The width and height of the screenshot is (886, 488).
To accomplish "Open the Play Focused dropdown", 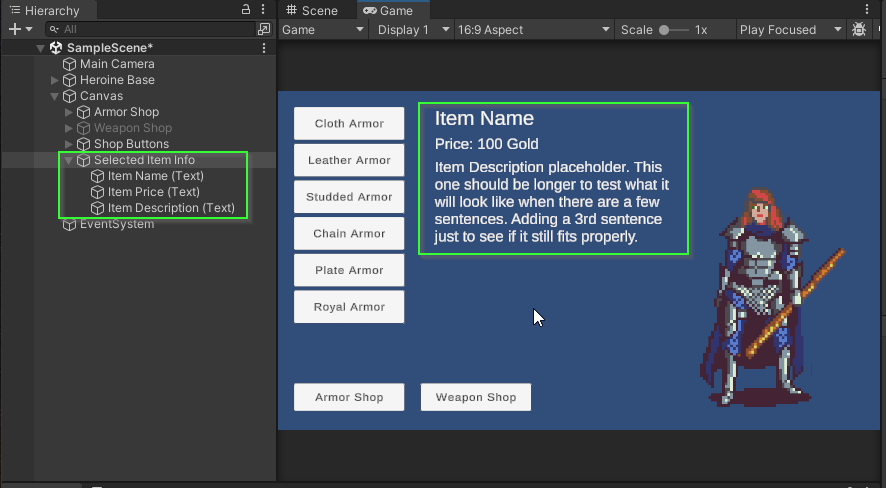I will click(790, 30).
